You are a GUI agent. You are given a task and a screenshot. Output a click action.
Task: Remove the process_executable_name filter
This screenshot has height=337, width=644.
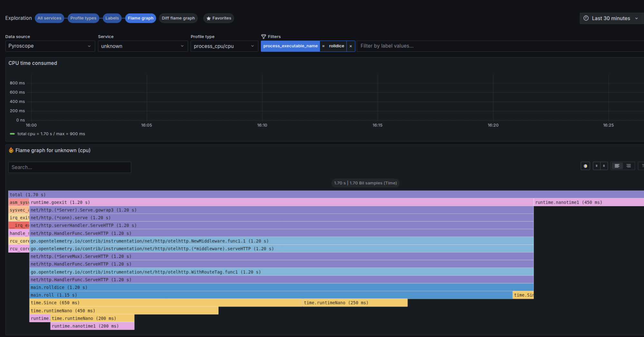click(351, 46)
